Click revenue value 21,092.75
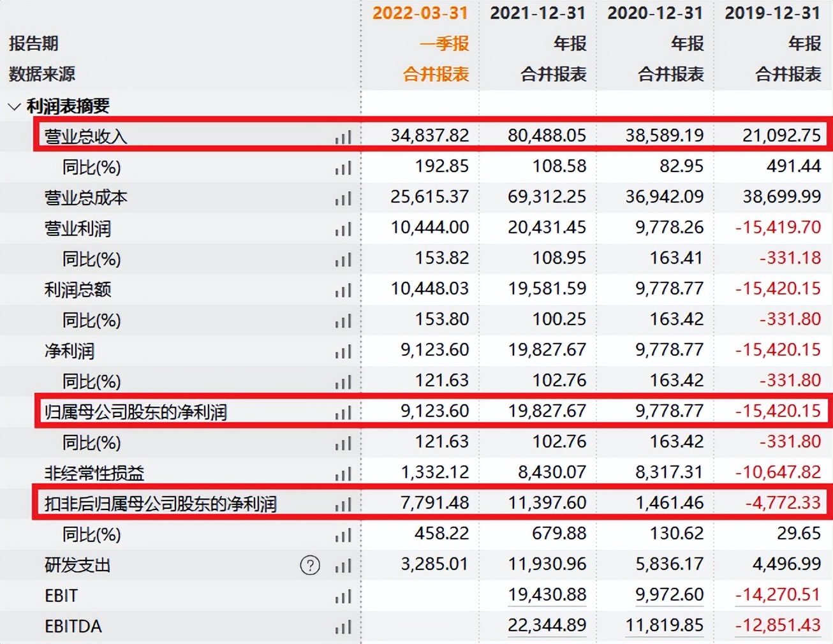This screenshot has height=644, width=833. pyautogui.click(x=782, y=135)
